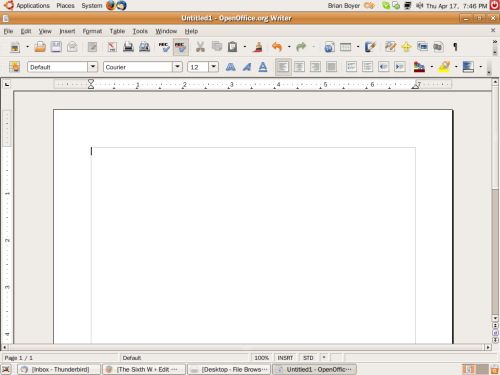Click the Copy icon
Viewport: 500px width, 375px height.
[x=217, y=47]
